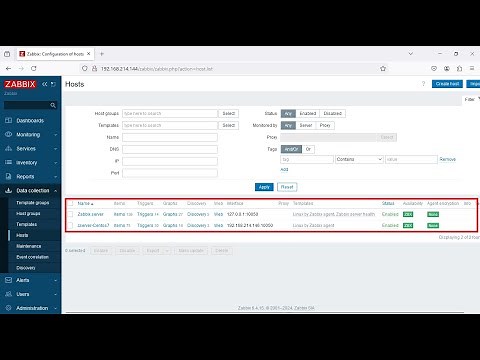480x360 pixels.
Task: Click browser forward arrow
Action: (x=21, y=68)
